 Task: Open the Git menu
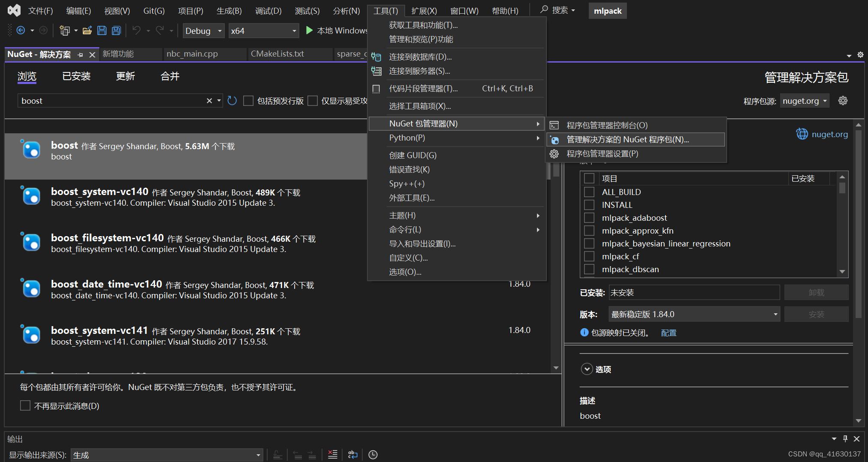click(154, 11)
